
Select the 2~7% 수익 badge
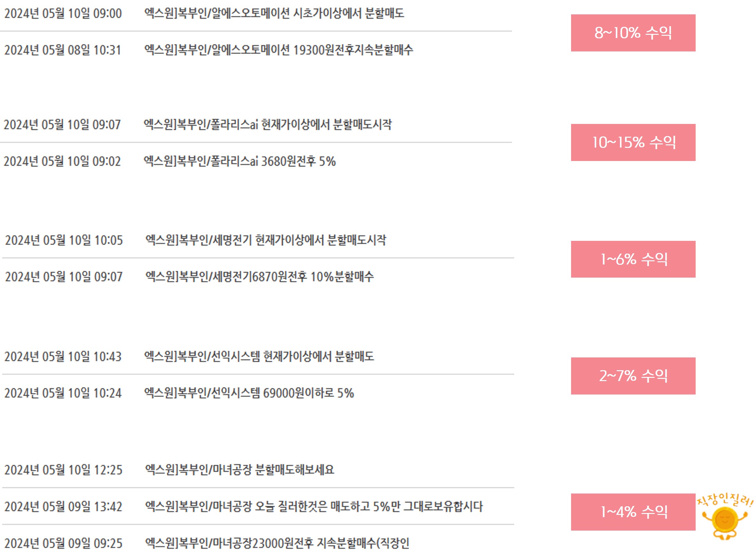[633, 376]
